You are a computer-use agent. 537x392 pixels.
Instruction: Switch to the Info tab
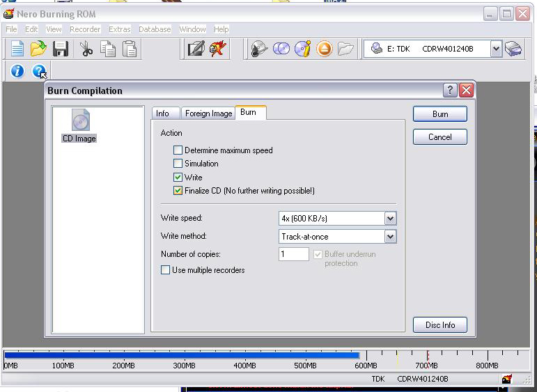click(x=165, y=113)
